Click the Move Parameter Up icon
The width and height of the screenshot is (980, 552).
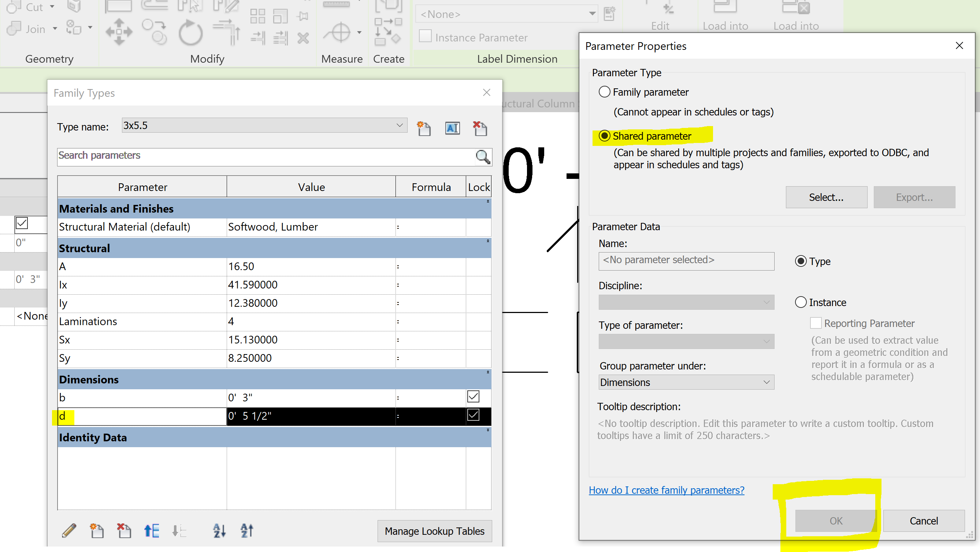[151, 530]
